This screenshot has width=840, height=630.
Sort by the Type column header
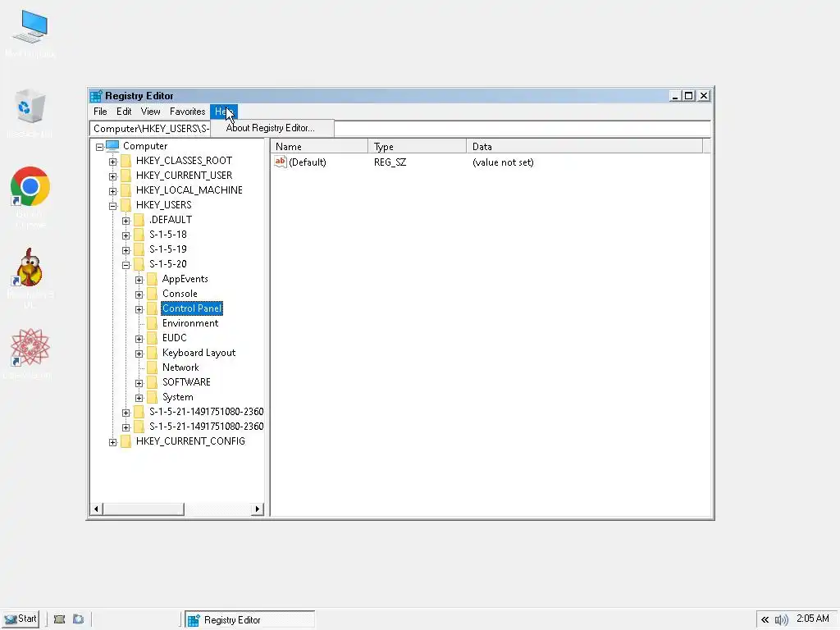[x=418, y=146]
